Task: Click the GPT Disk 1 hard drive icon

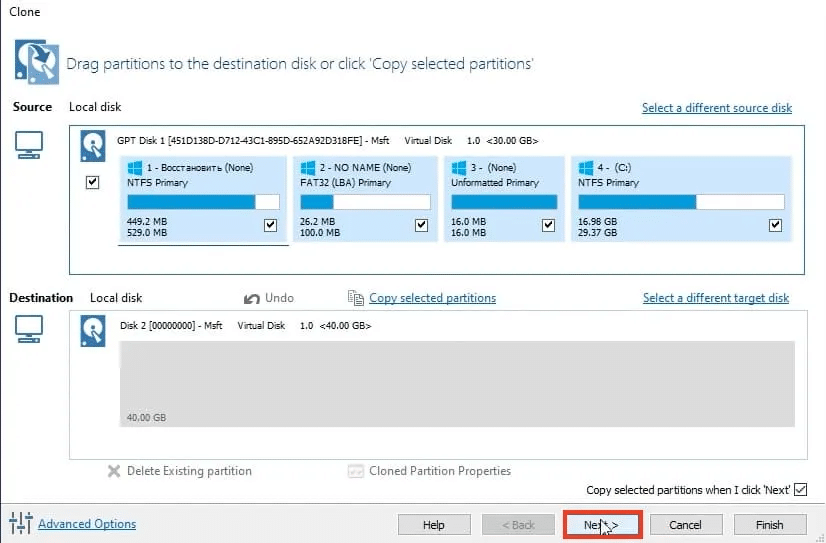Action: coord(93,147)
